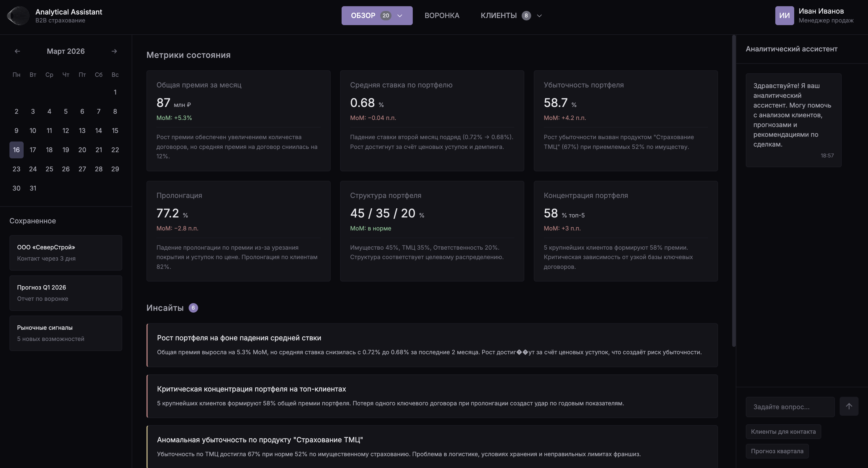Click the Analytical Assistant logo icon
Screen dimensions: 868x468
18,15
